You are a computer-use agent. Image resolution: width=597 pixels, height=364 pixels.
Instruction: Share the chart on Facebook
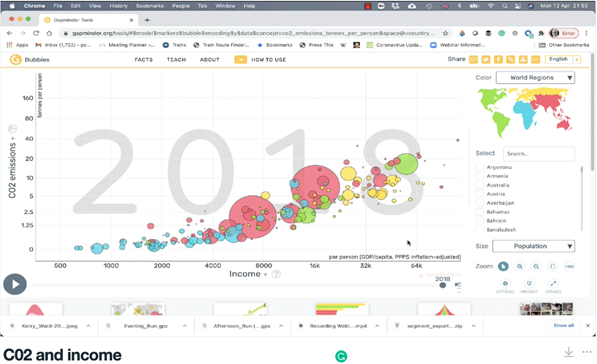[x=498, y=59]
